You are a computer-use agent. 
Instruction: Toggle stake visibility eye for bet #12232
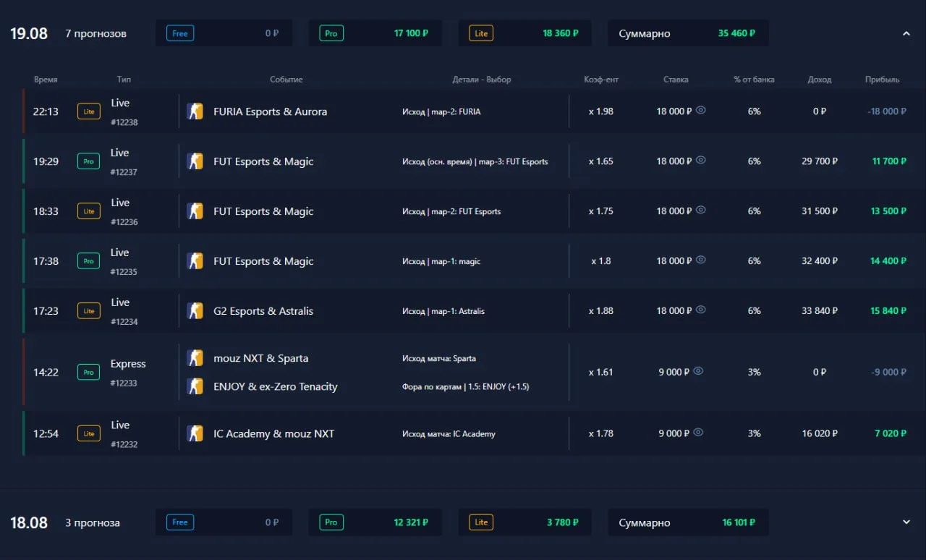tap(698, 433)
